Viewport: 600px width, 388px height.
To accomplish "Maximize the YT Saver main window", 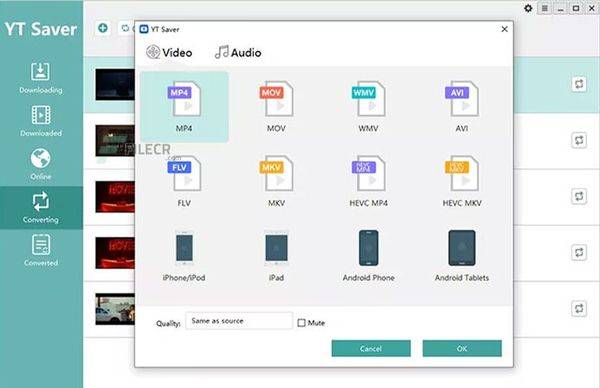I will coord(576,8).
